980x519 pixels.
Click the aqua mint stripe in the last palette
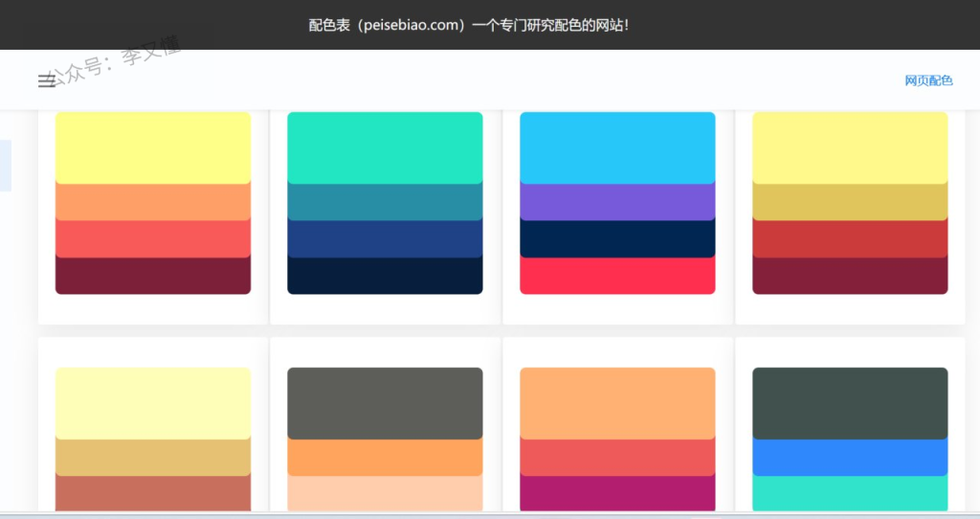(850, 493)
